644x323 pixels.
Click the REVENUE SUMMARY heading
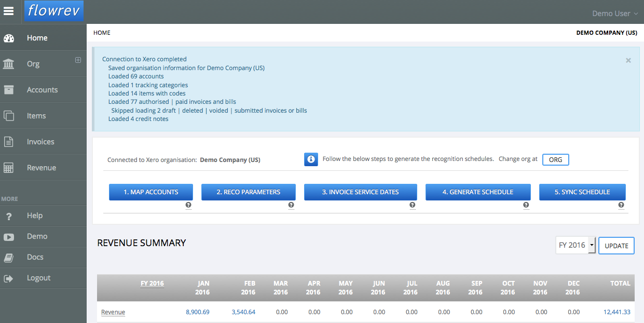tap(142, 243)
